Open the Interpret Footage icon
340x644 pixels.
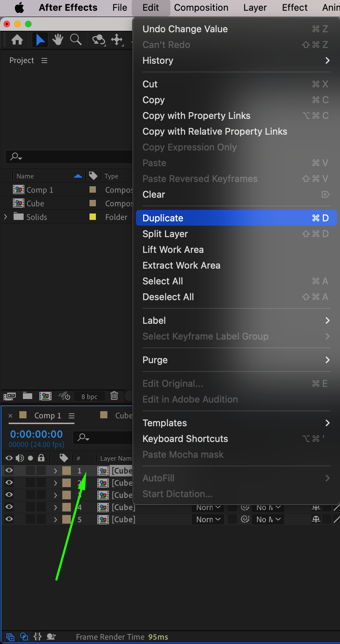(x=10, y=396)
